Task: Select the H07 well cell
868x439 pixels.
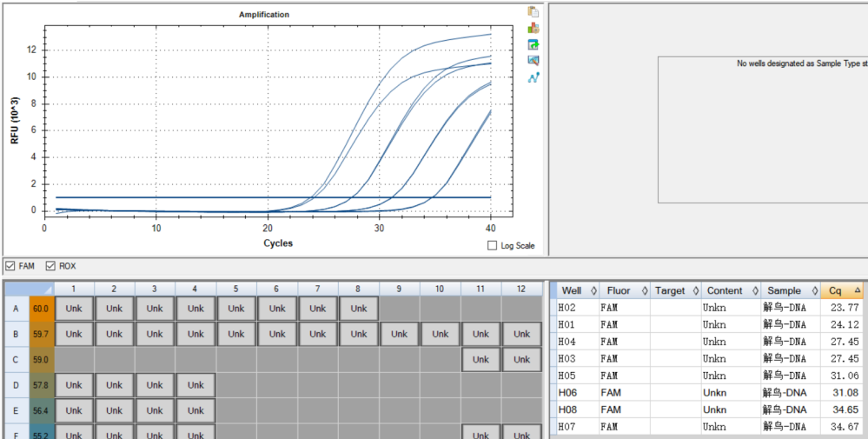Action: point(578,427)
